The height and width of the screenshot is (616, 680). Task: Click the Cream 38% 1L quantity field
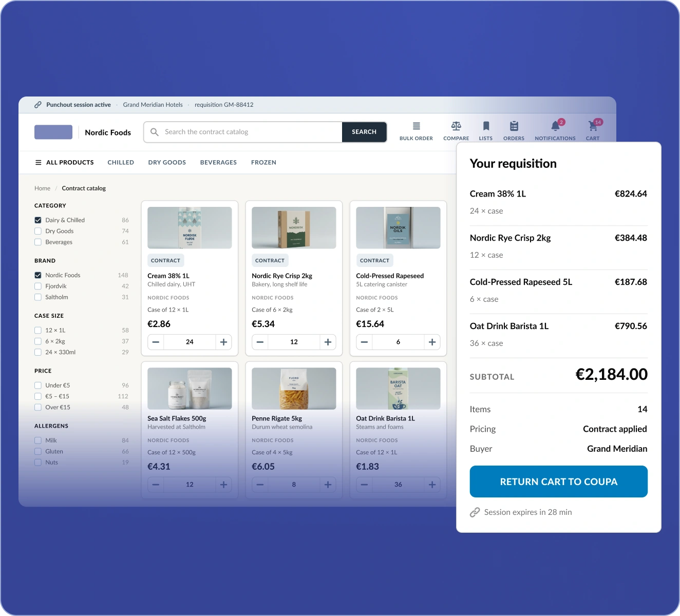190,342
